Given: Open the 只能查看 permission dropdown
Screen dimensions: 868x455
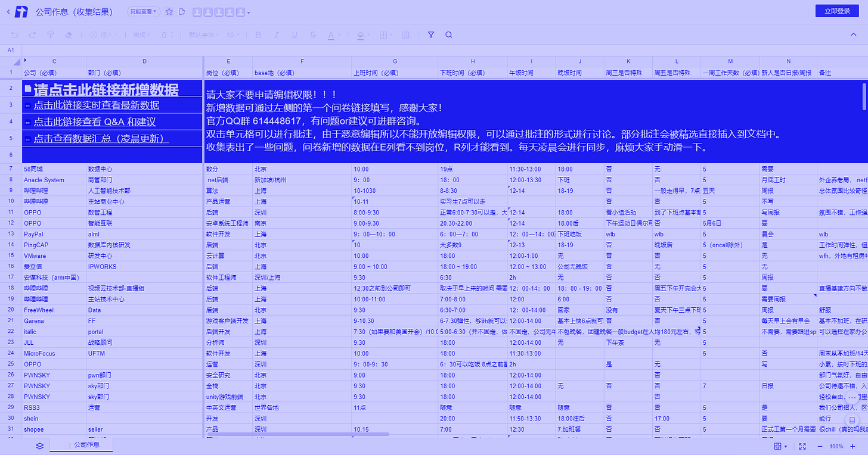Looking at the screenshot, I should [144, 11].
